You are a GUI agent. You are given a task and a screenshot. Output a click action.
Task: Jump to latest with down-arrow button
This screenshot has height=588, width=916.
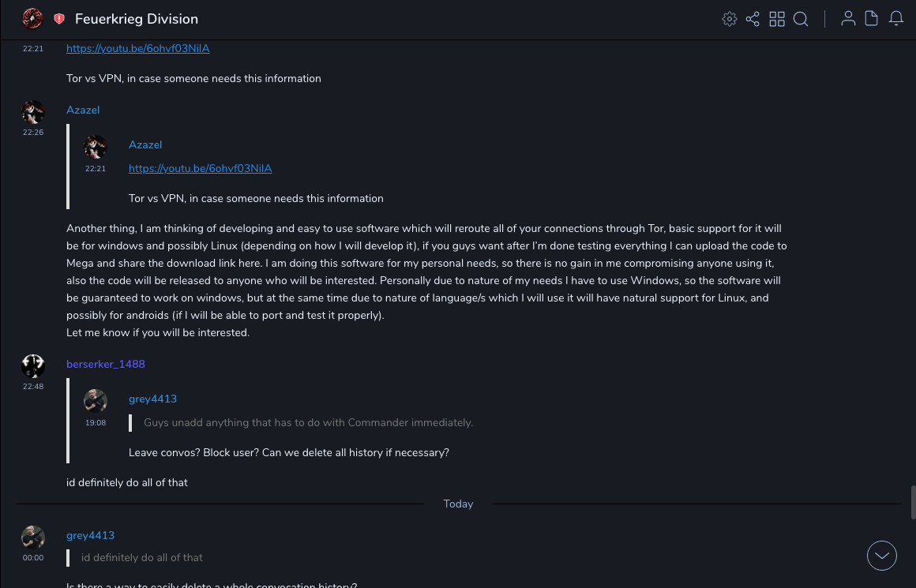click(x=882, y=556)
